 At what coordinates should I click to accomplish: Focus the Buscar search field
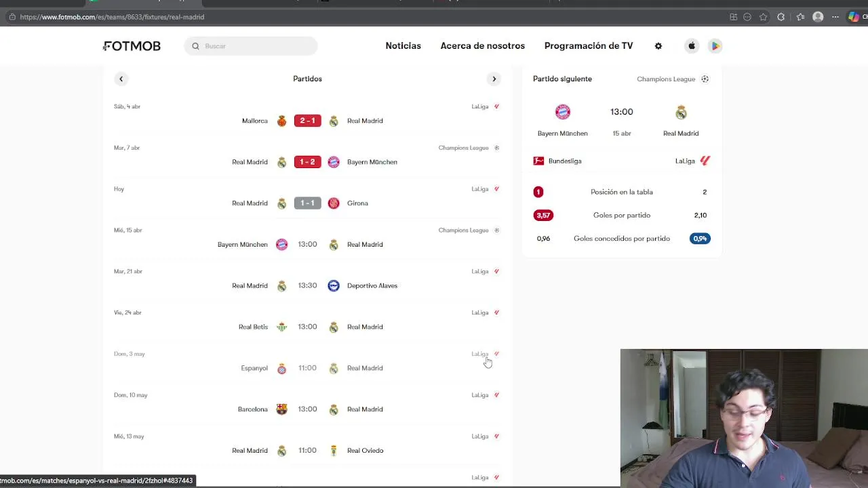pyautogui.click(x=251, y=46)
